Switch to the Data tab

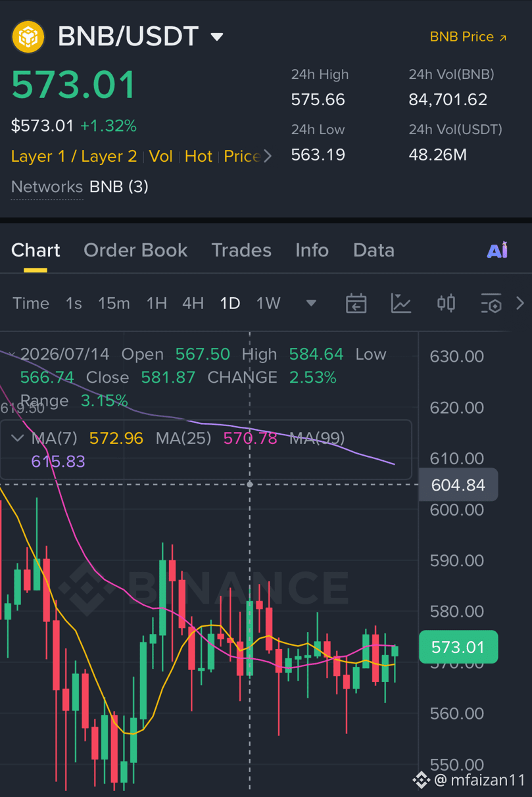pyautogui.click(x=374, y=250)
